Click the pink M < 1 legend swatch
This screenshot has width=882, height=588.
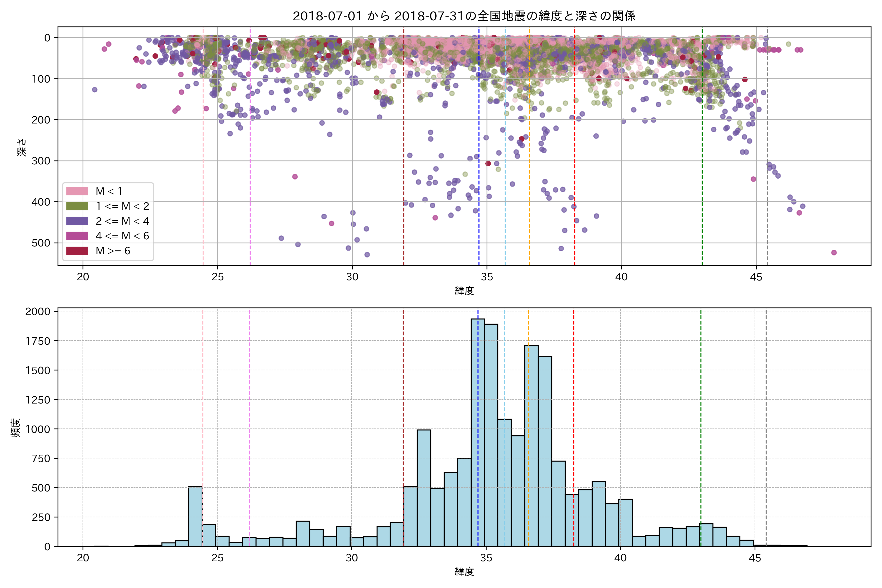point(77,191)
